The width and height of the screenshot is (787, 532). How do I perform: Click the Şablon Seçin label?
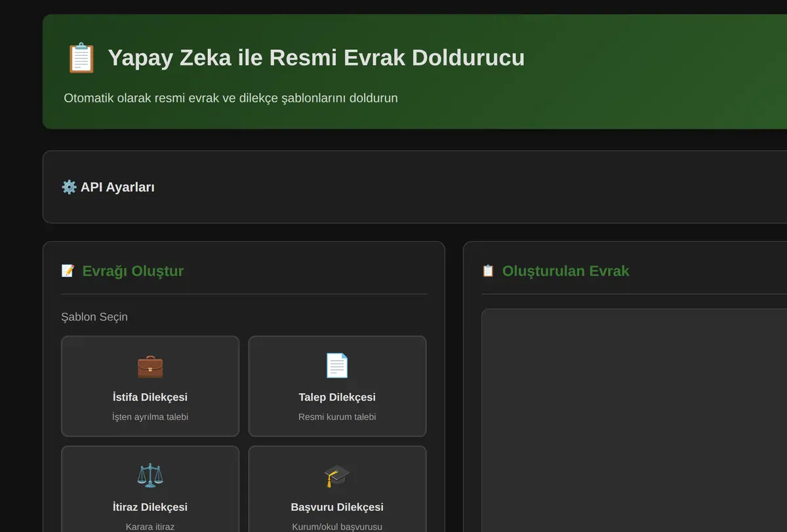[94, 317]
